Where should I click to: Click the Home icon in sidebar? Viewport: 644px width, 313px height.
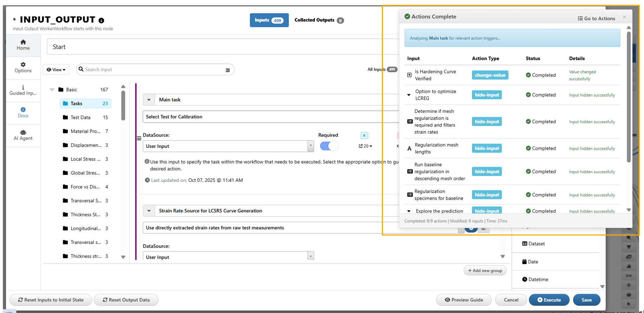23,42
